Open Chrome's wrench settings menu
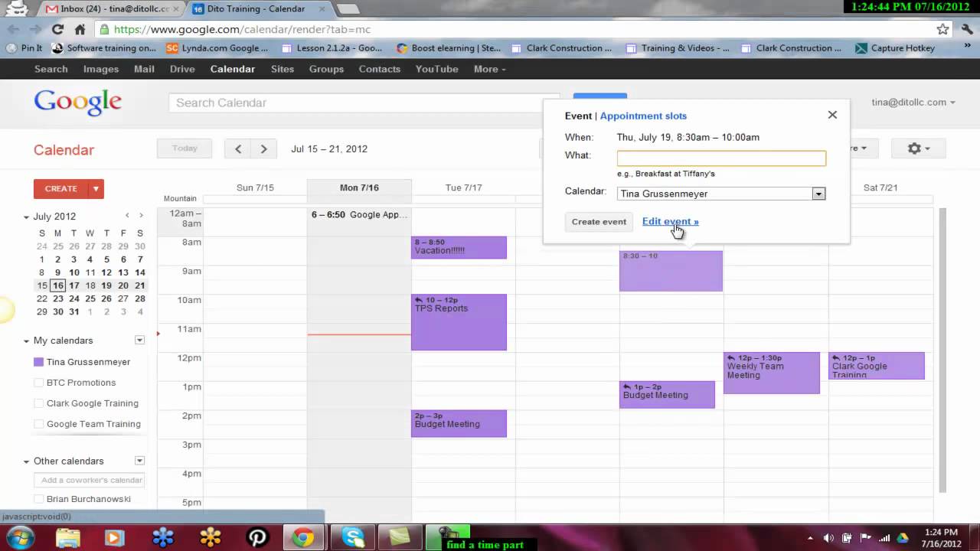Screen dimensions: 980x551 [965, 29]
